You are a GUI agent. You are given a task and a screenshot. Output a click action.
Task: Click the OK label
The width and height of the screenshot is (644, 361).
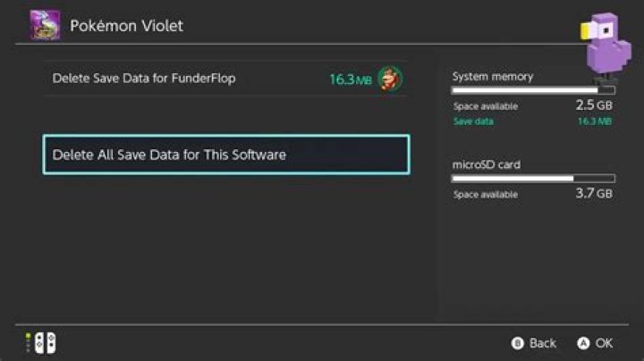tap(604, 343)
